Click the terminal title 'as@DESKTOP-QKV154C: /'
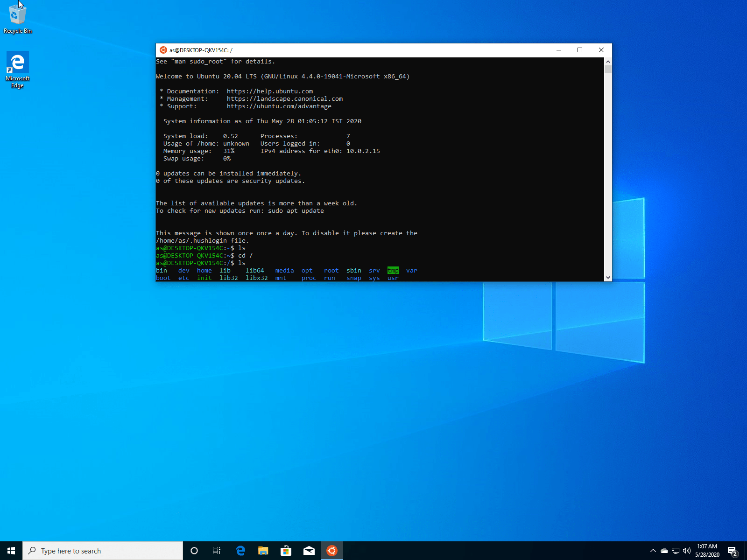747x560 pixels. click(201, 50)
